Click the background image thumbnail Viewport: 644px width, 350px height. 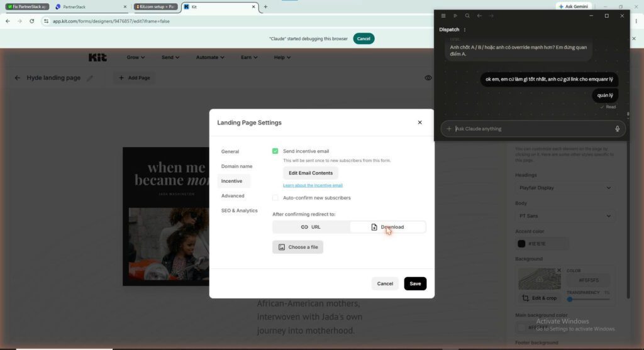click(539, 280)
